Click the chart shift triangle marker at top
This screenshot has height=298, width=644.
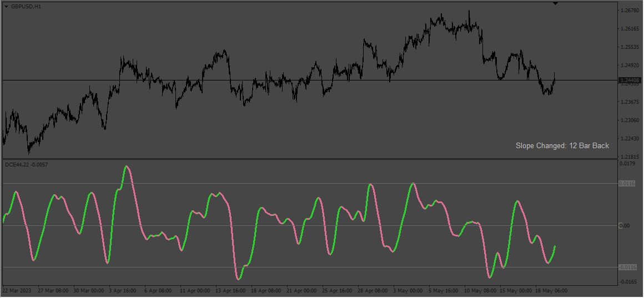click(x=555, y=3)
